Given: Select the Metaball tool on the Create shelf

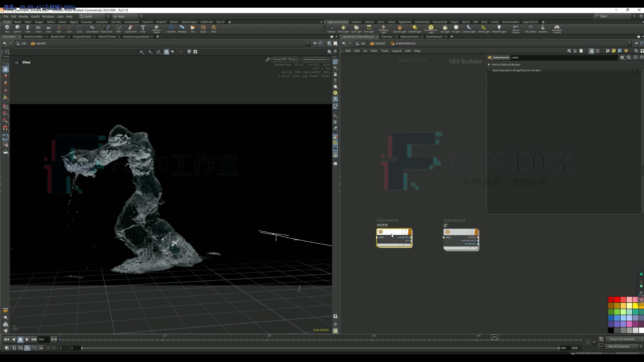Looking at the screenshot, I should 182,28.
